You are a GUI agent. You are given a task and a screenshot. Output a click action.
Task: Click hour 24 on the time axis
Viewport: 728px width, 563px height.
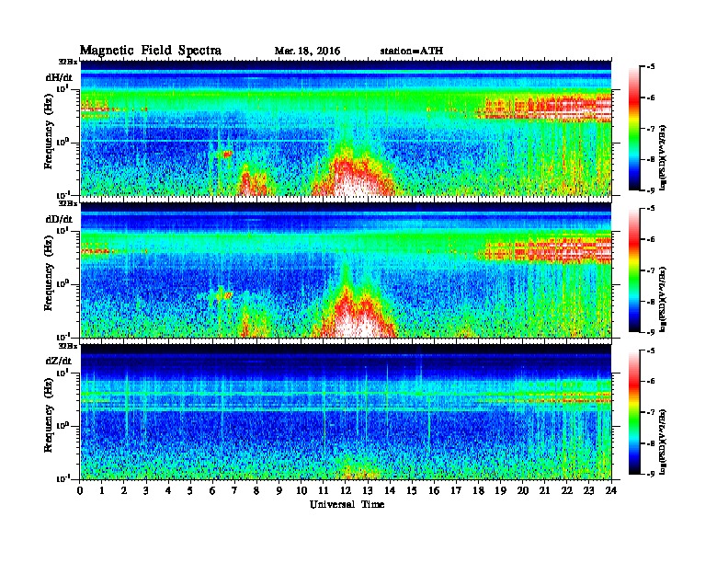pos(611,490)
